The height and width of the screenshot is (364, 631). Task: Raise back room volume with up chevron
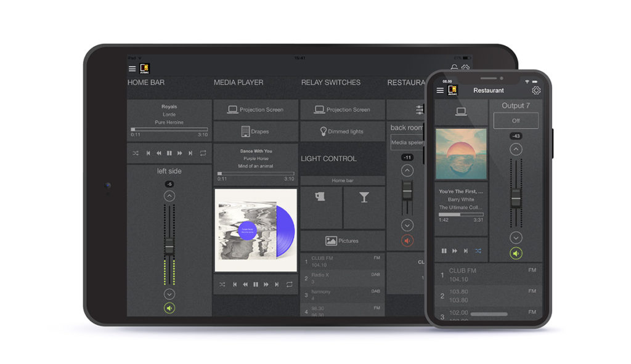pyautogui.click(x=407, y=171)
